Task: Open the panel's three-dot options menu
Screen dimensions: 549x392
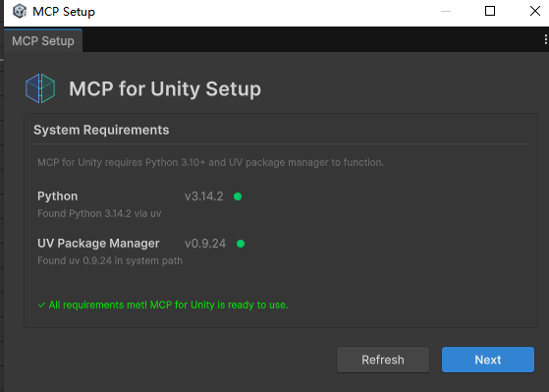Action: point(545,39)
